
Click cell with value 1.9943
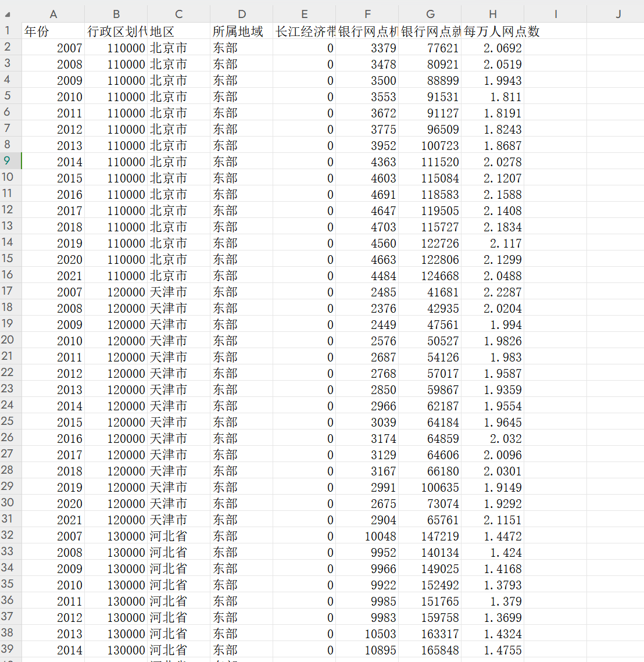(493, 80)
